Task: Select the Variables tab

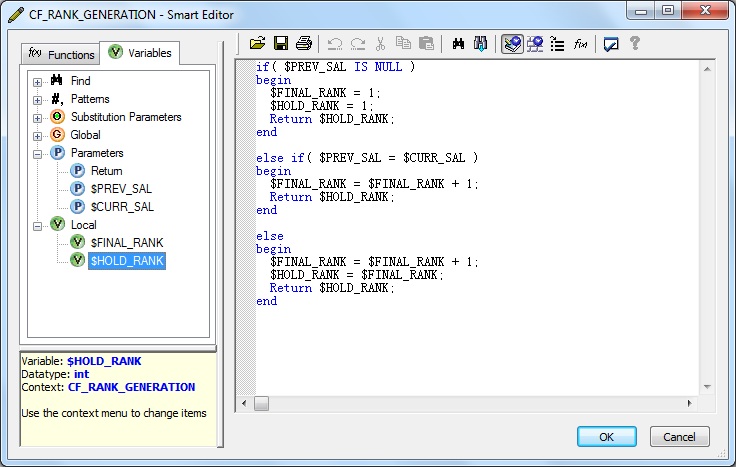Action: point(139,53)
